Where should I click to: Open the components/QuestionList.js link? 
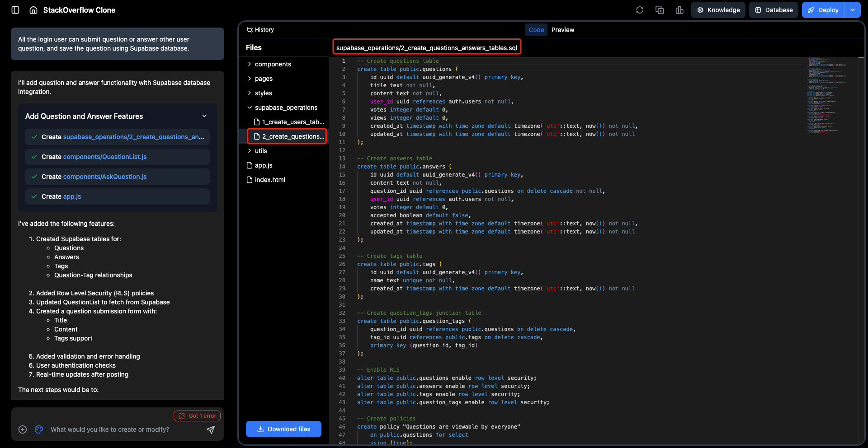(x=105, y=157)
